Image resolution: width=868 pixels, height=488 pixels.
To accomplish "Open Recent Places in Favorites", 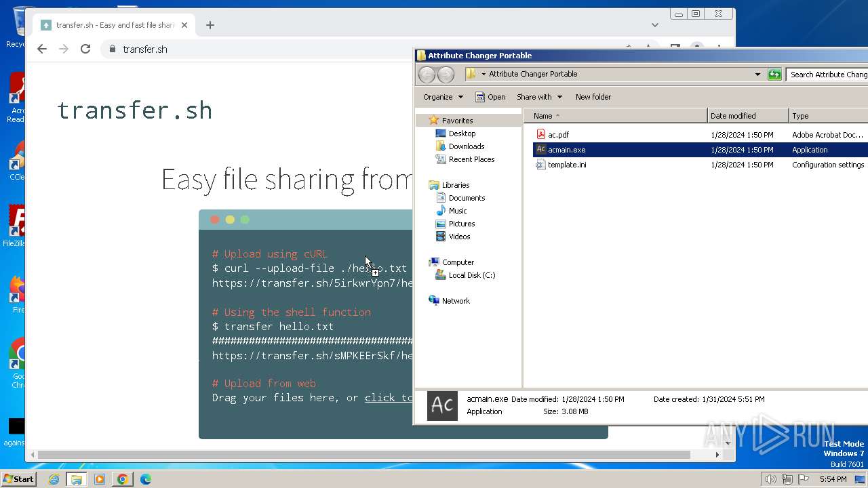I will click(471, 159).
